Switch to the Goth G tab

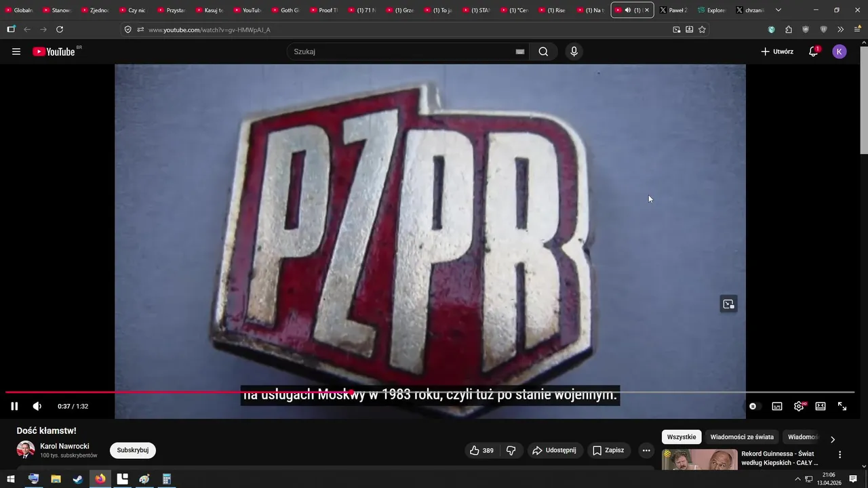click(285, 10)
